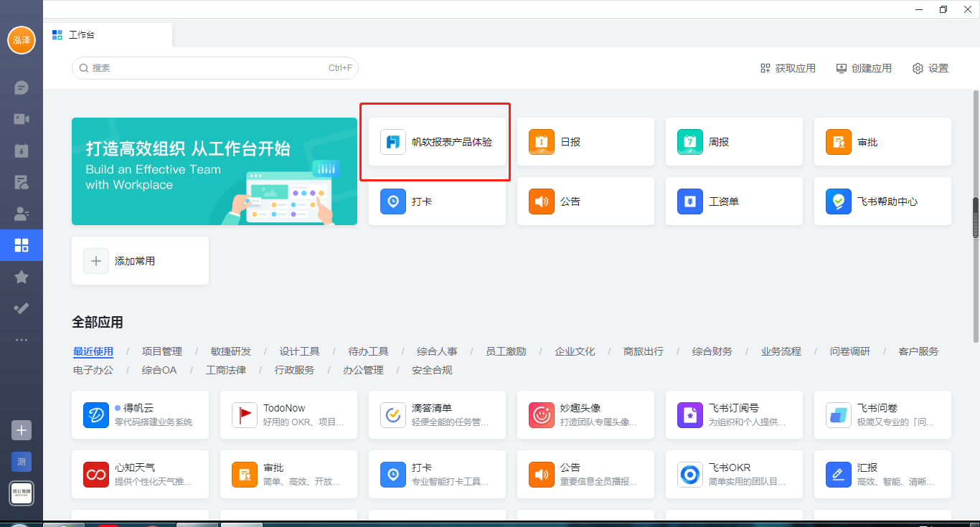Open the 滴答清单 app
This screenshot has width=980, height=527.
click(437, 414)
